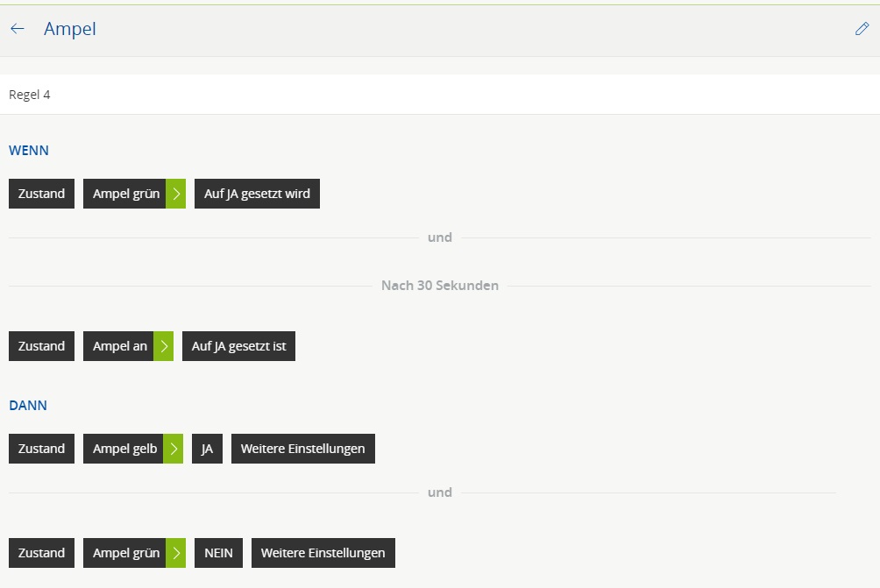Expand green chevron beside Ampel gelb
This screenshot has height=588, width=880.
[173, 449]
